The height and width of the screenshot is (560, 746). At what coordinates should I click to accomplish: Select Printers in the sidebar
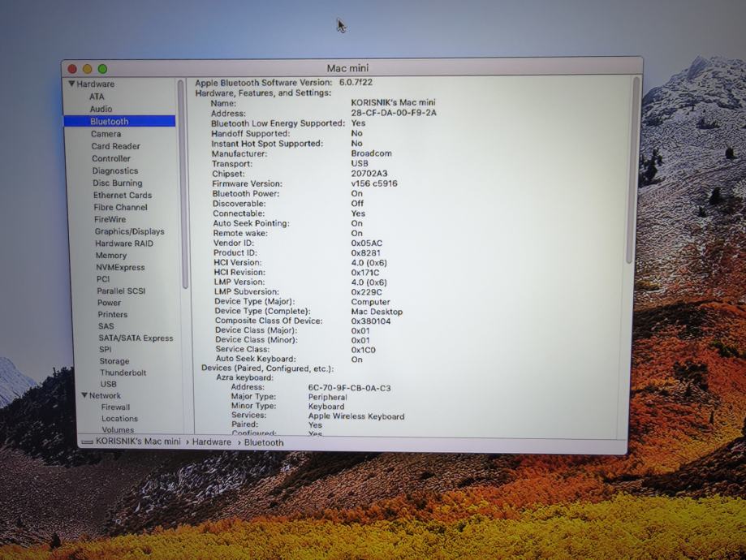[112, 315]
